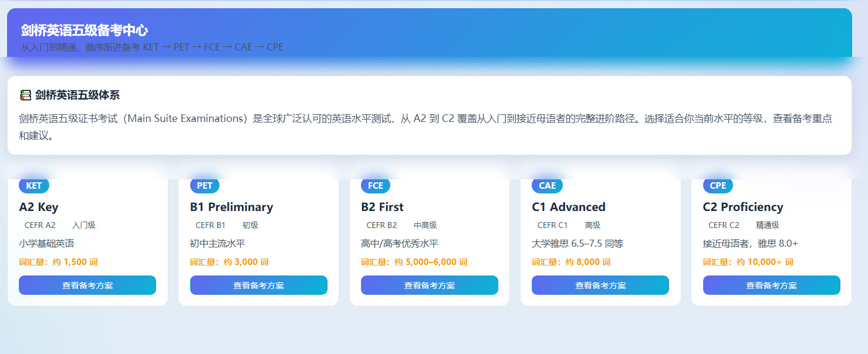Click the A2 Key card title
868x354 pixels.
point(39,207)
